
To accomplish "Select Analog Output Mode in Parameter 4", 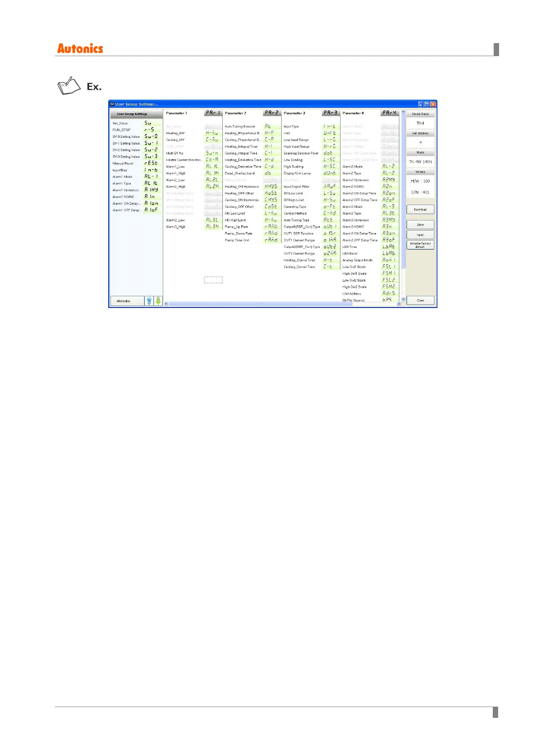I will click(x=370, y=260).
